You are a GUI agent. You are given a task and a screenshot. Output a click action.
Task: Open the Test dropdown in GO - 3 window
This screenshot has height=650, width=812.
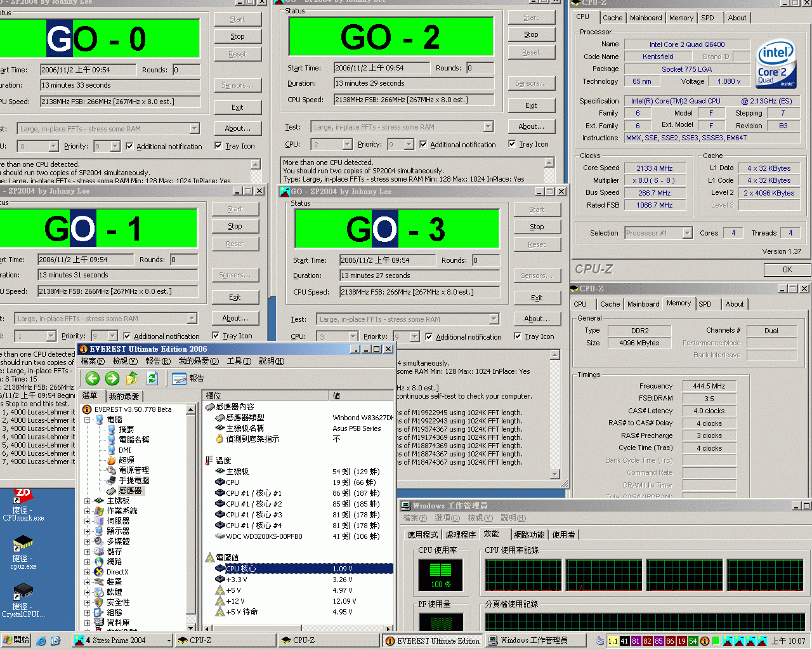coord(494,319)
